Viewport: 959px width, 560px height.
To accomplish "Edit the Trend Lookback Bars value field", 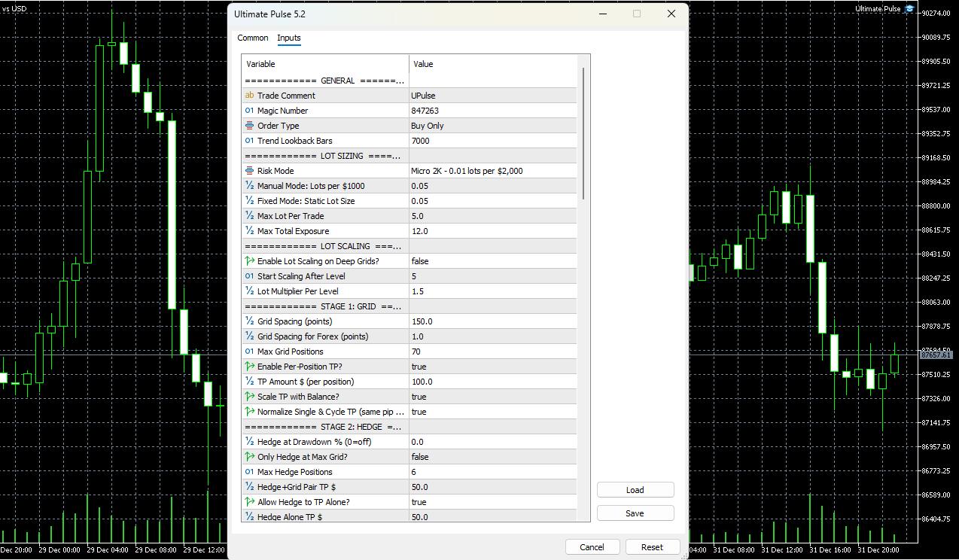I will tap(493, 141).
